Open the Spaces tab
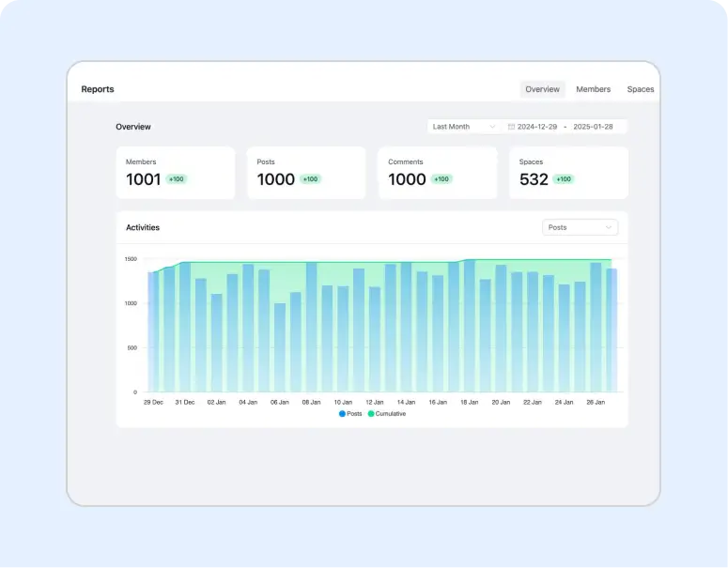 coord(641,89)
